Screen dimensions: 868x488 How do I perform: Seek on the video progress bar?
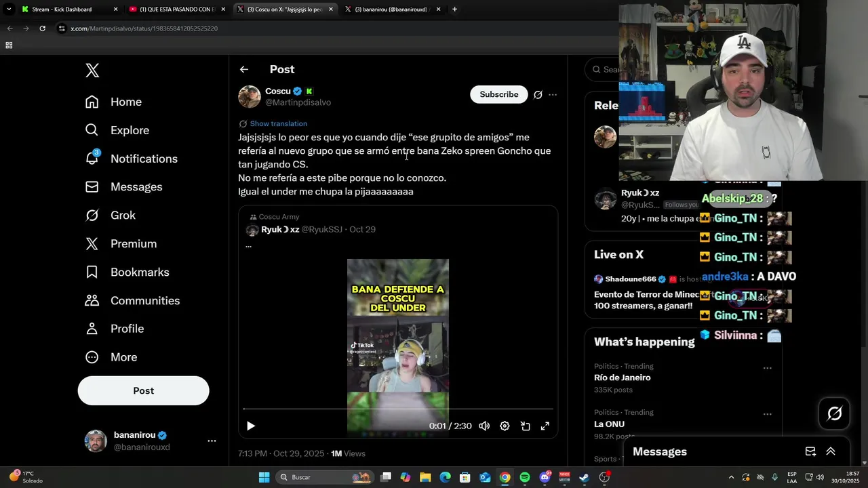click(x=398, y=409)
